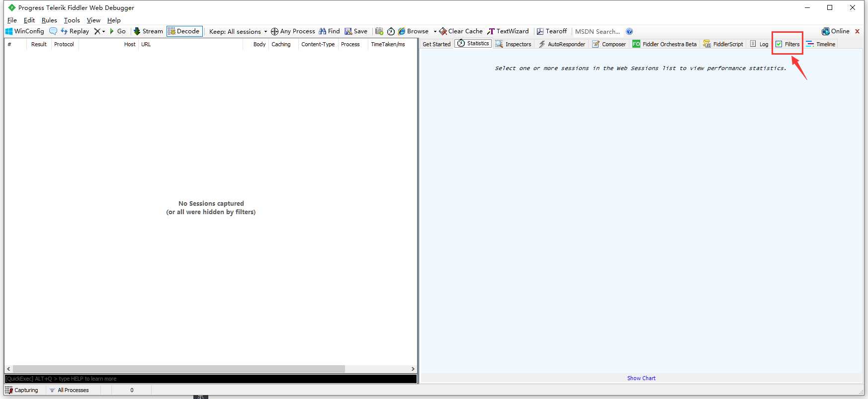Save sessions using the Save button
This screenshot has height=399, width=868.
[x=356, y=31]
